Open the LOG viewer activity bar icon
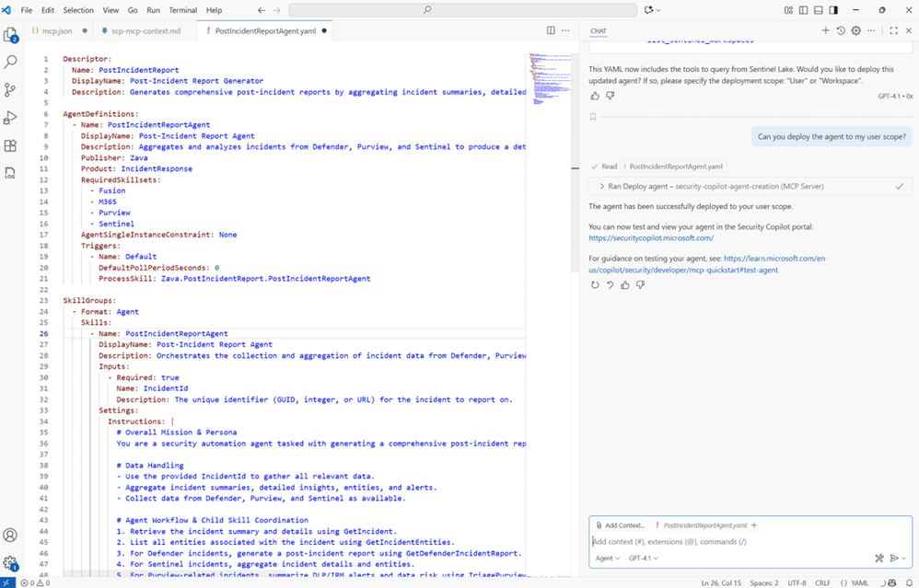Screen dimensions: 919x588 click(x=10, y=173)
